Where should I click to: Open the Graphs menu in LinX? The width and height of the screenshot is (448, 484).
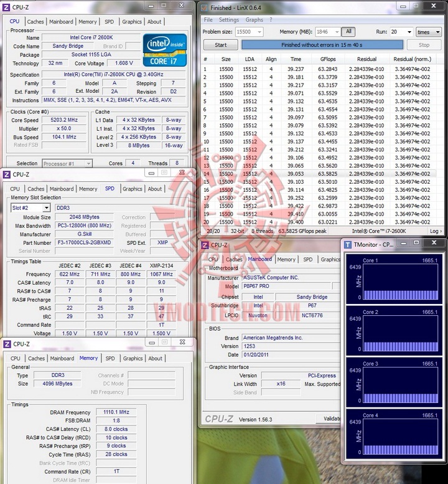coord(254,20)
